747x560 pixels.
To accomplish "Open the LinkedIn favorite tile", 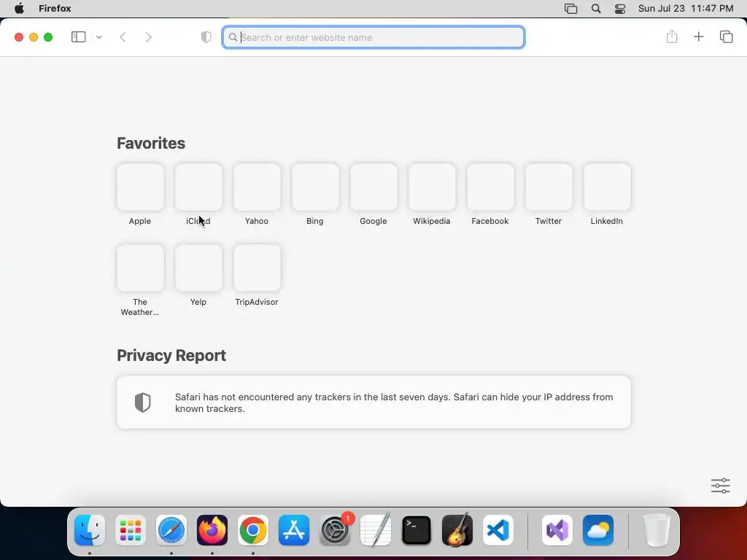I will 607,187.
